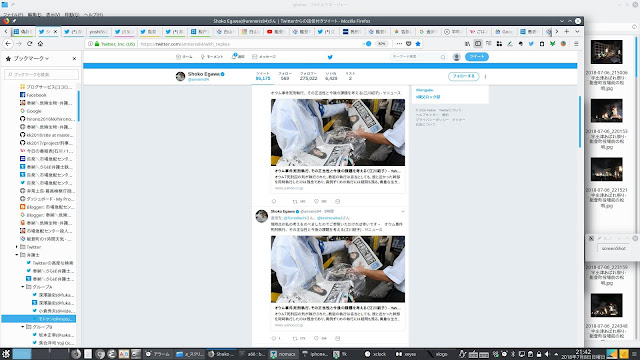Open 2018-07-06_220153 image thumbnail in file manager

point(607,111)
